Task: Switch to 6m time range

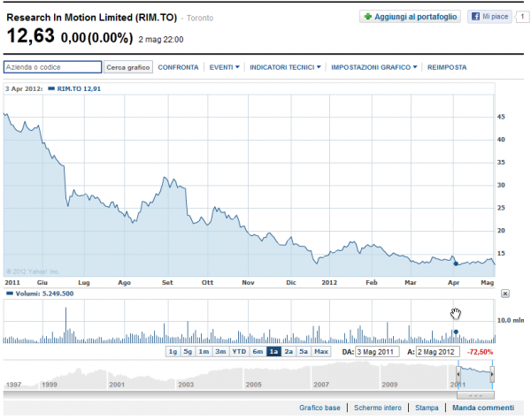Action: tap(257, 352)
